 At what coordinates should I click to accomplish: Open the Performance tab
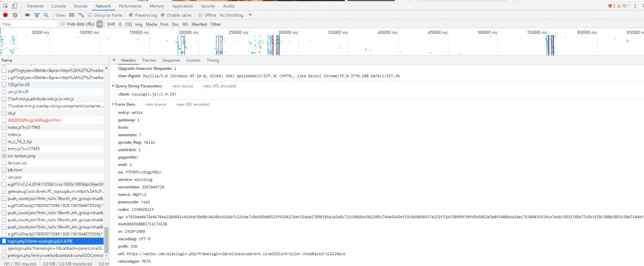[130, 6]
